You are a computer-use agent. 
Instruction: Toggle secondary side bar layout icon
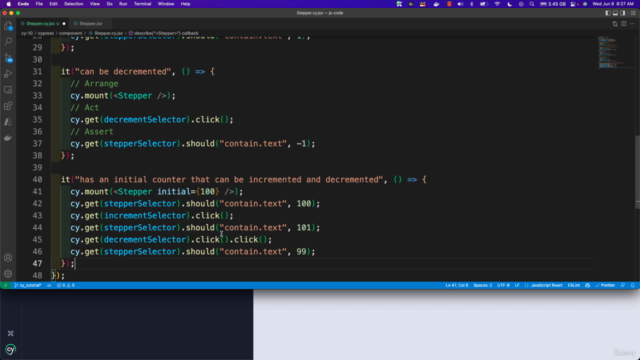(x=622, y=13)
